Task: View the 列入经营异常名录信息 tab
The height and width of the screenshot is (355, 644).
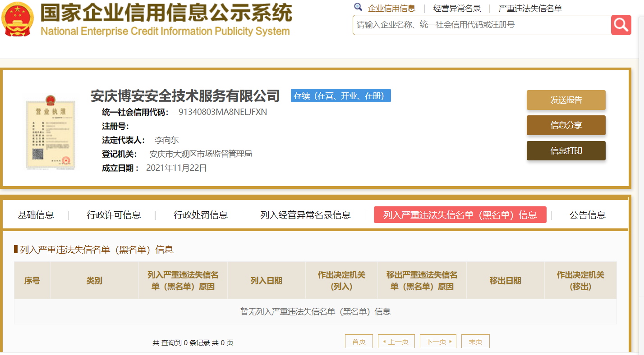Action: (x=305, y=215)
